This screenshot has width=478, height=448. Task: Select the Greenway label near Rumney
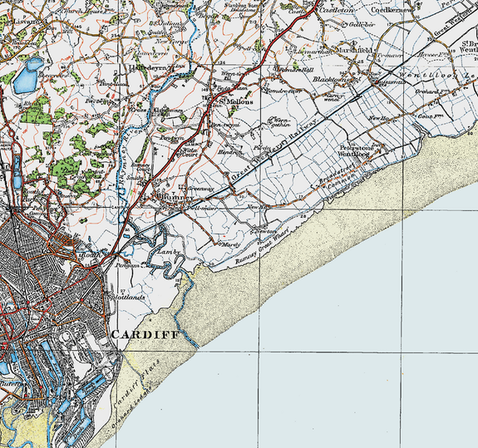pyautogui.click(x=201, y=189)
